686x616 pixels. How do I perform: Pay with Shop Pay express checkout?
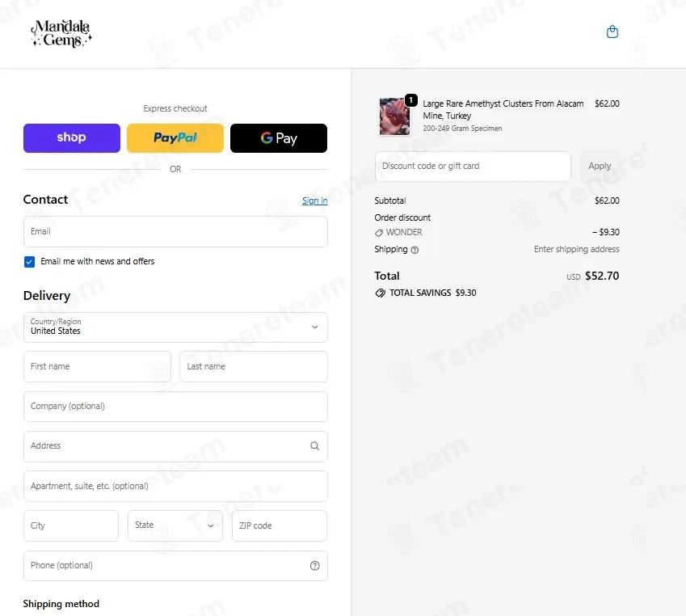pyautogui.click(x=72, y=138)
